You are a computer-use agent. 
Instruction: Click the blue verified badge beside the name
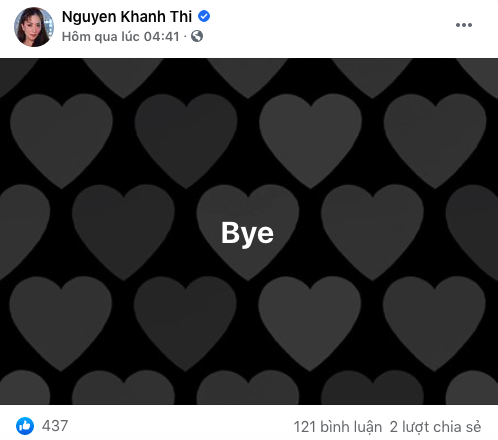(x=204, y=16)
